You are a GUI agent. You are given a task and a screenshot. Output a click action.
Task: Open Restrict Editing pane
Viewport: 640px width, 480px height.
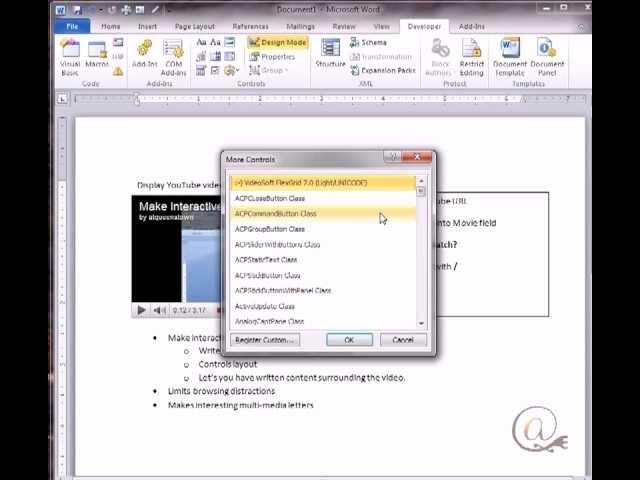[x=471, y=58]
